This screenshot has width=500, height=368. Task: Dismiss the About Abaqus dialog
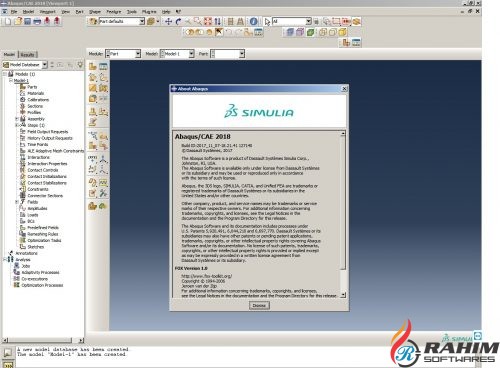click(259, 306)
